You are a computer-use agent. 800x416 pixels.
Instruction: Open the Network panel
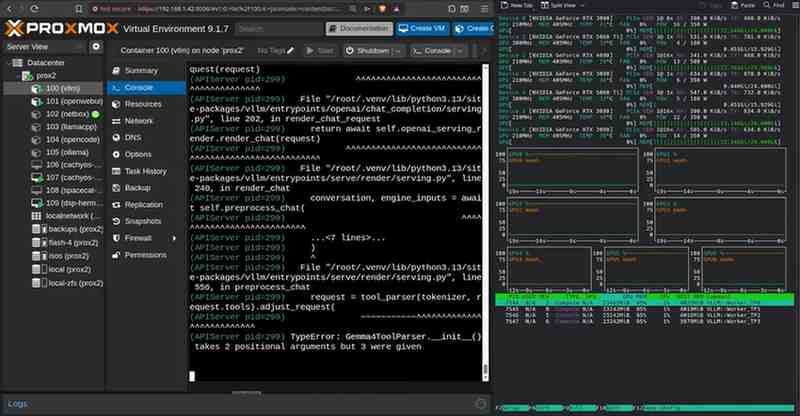[x=138, y=121]
